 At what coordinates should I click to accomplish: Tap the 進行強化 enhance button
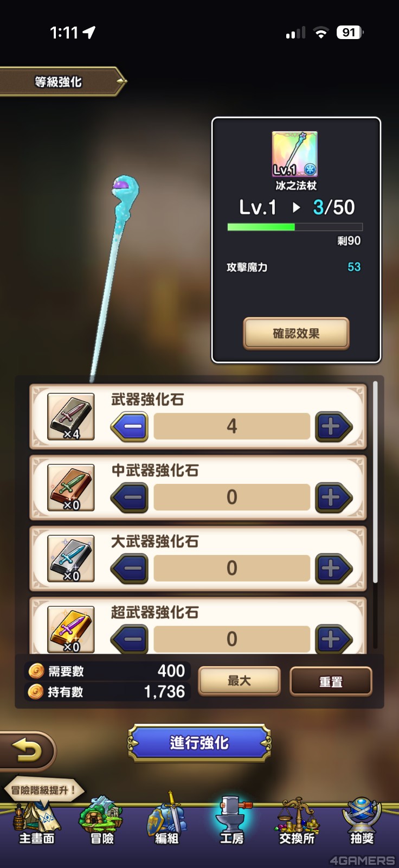199,743
